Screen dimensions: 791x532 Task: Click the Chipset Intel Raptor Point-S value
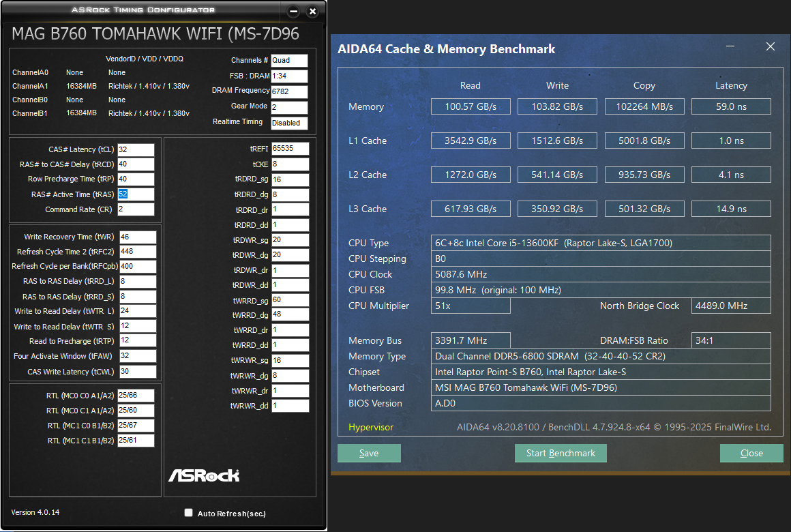tap(601, 372)
